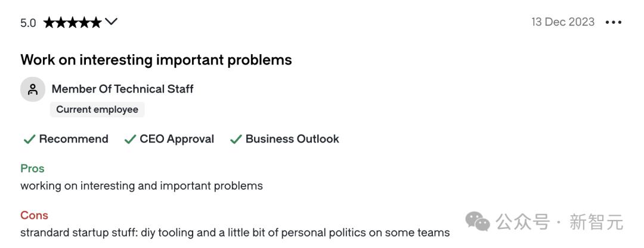The height and width of the screenshot is (248, 644).
Task: Click the Current employee badge
Action: [97, 109]
